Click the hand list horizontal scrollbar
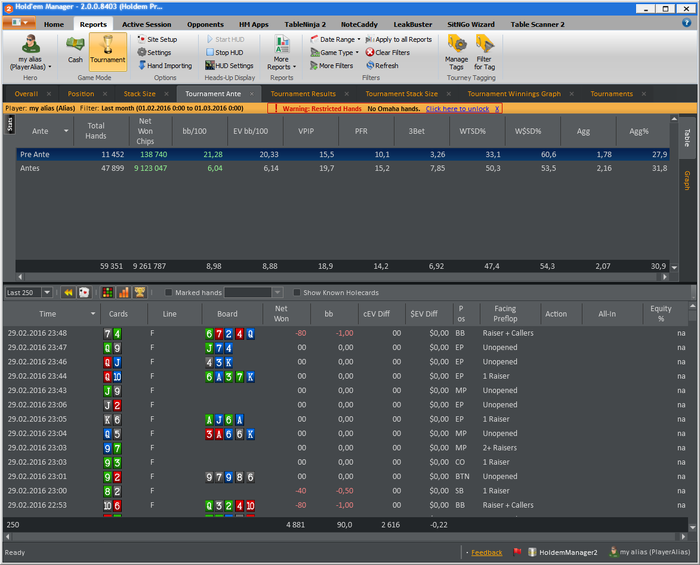Screen dimensions: 700x565 [345, 536]
